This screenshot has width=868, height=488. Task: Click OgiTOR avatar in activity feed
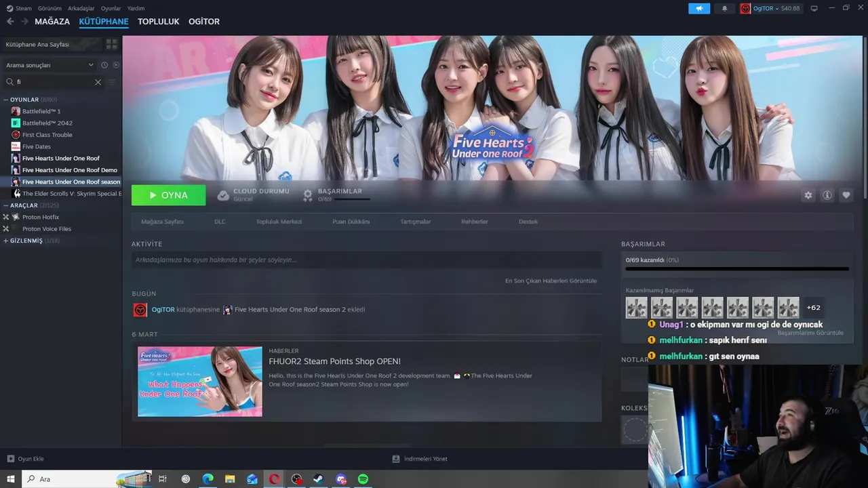tap(140, 310)
